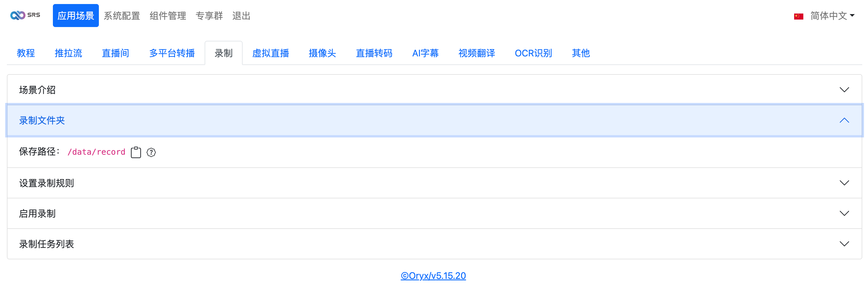Expand the 场景介绍 section
868x295 pixels.
click(x=434, y=90)
